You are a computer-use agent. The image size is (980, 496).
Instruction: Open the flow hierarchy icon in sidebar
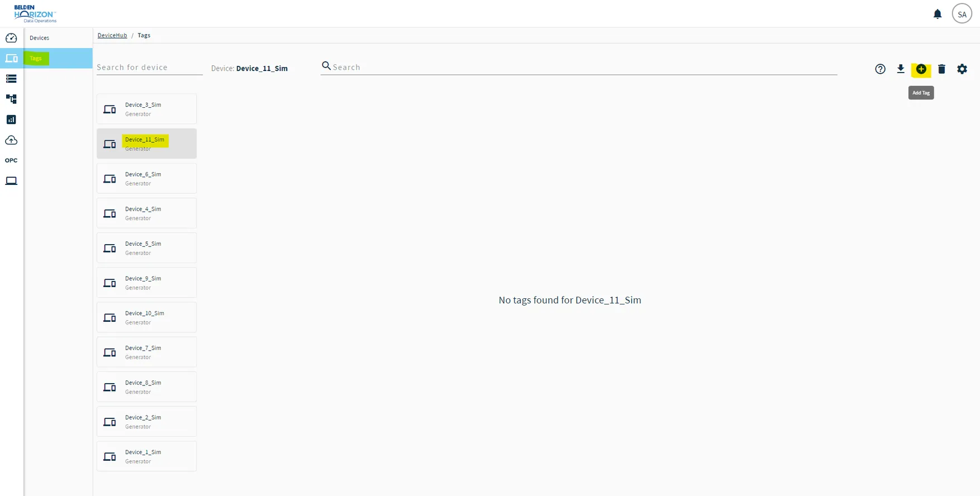point(11,99)
